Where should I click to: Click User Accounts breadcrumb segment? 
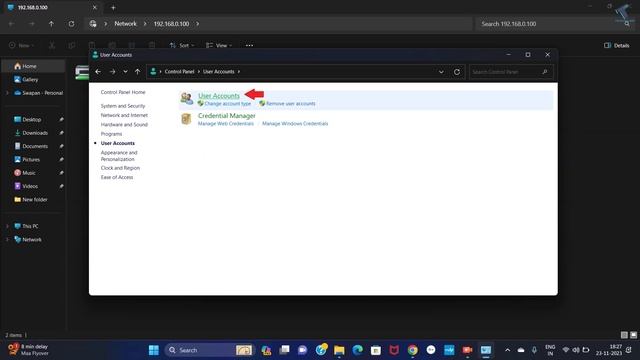219,72
